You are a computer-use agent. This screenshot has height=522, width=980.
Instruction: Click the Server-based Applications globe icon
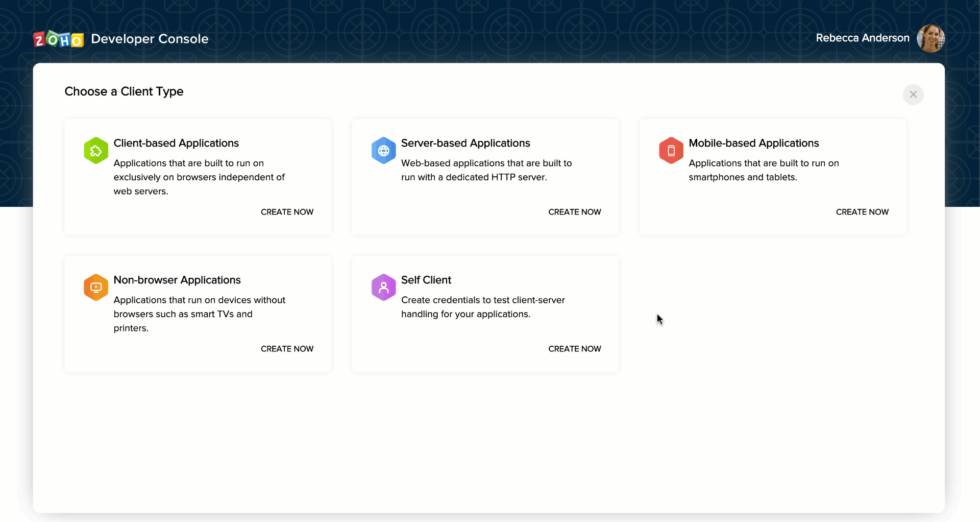click(383, 150)
